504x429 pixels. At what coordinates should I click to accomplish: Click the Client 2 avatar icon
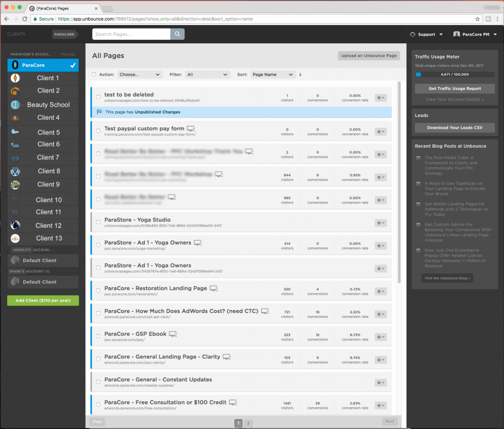(15, 92)
